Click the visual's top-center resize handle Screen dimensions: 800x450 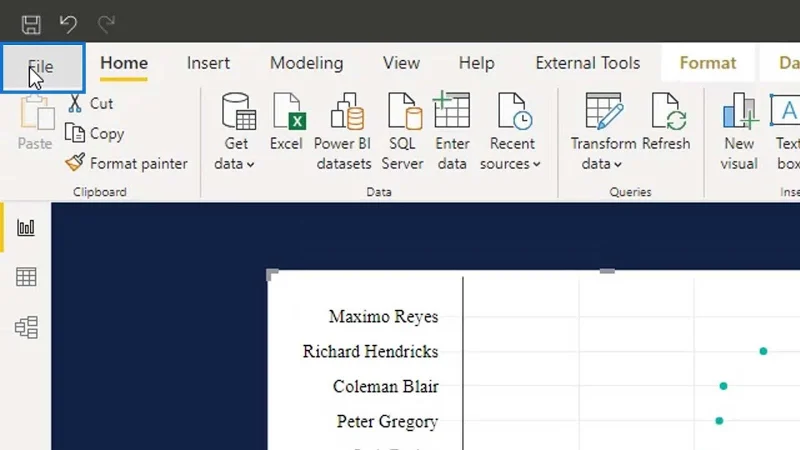[607, 271]
